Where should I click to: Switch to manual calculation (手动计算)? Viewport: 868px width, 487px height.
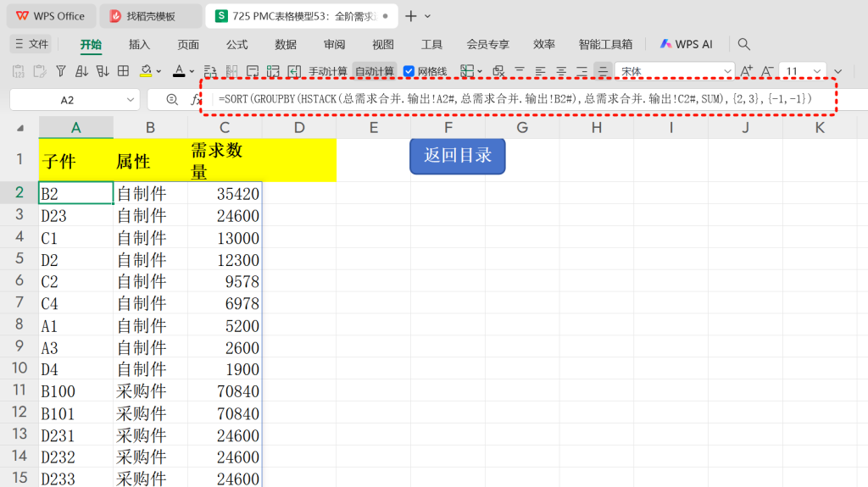328,71
